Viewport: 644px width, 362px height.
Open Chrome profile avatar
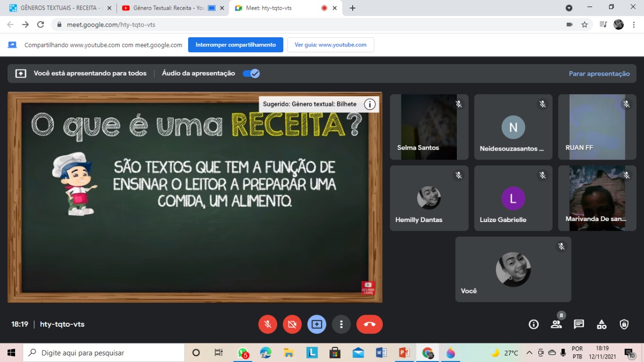(x=619, y=24)
